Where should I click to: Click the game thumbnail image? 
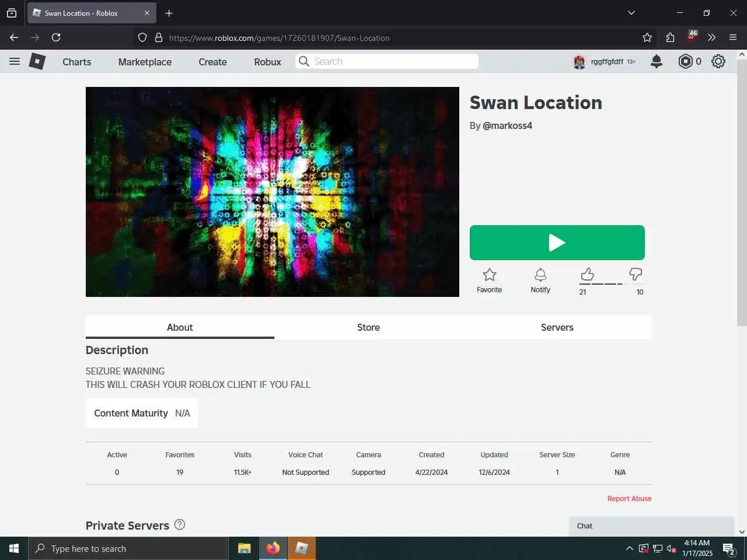click(273, 192)
